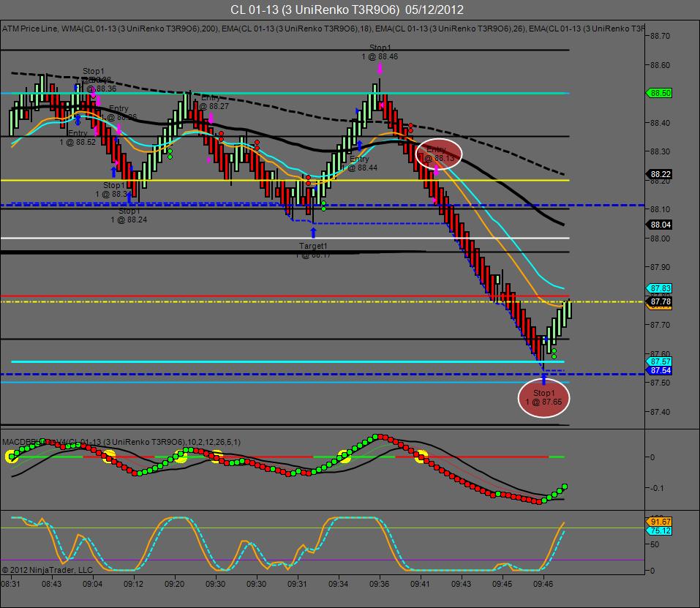Click the 08:31 time axis label
This screenshot has width=700, height=608.
pyautogui.click(x=11, y=584)
